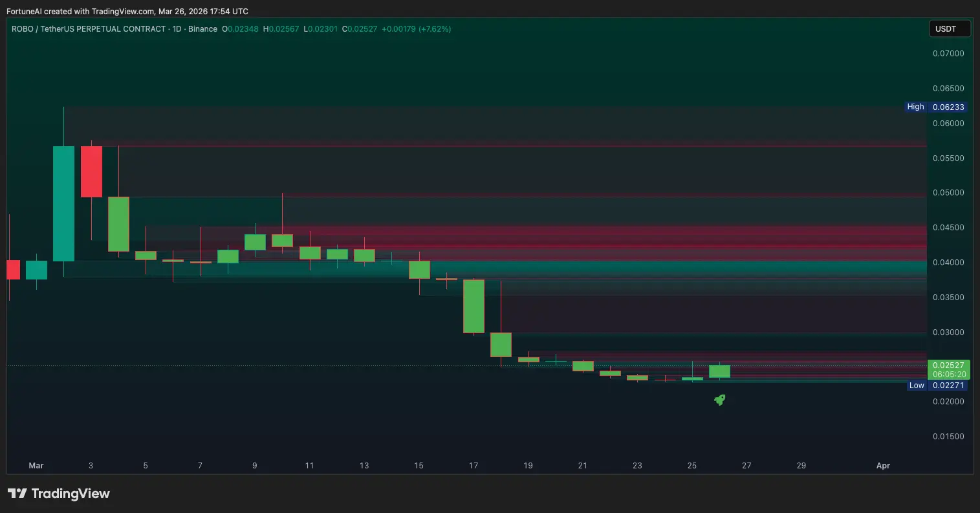Click the 0.04500 price axis label

(948, 228)
